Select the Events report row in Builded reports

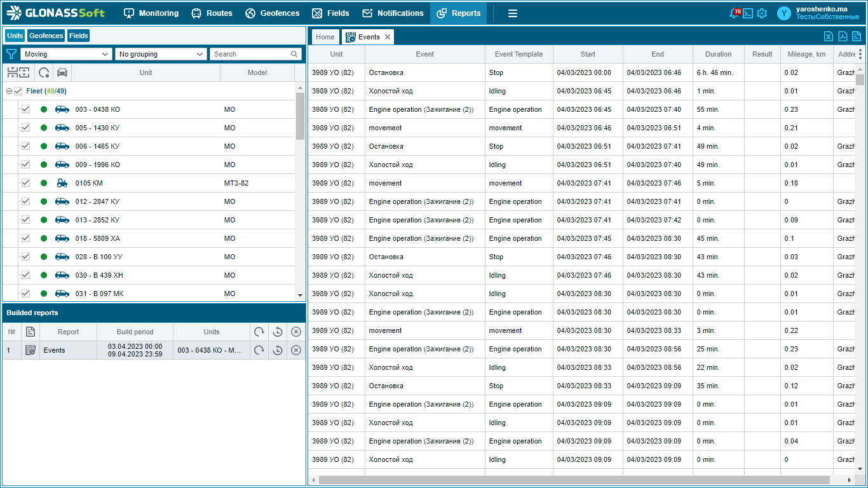pos(154,350)
